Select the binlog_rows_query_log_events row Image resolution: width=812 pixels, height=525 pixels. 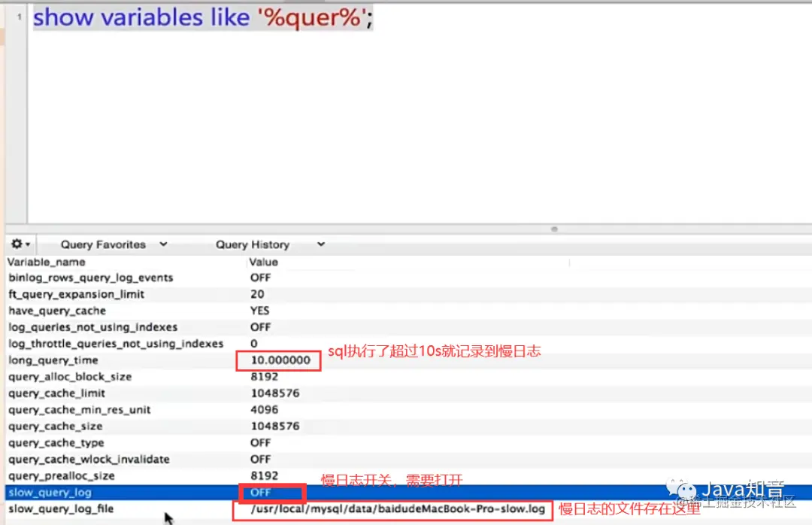point(408,278)
